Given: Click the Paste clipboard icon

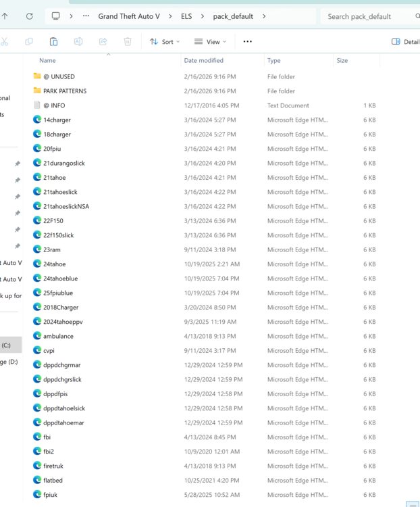Looking at the screenshot, I should [x=53, y=41].
